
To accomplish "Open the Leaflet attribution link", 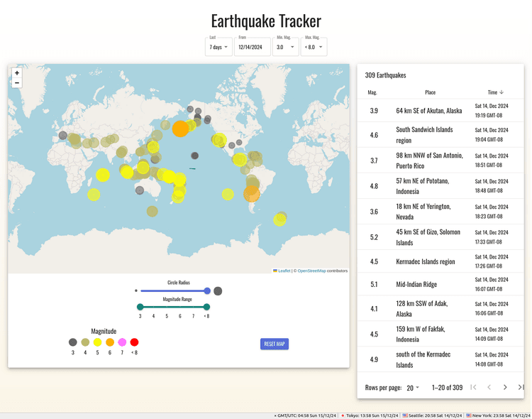I will [284, 271].
